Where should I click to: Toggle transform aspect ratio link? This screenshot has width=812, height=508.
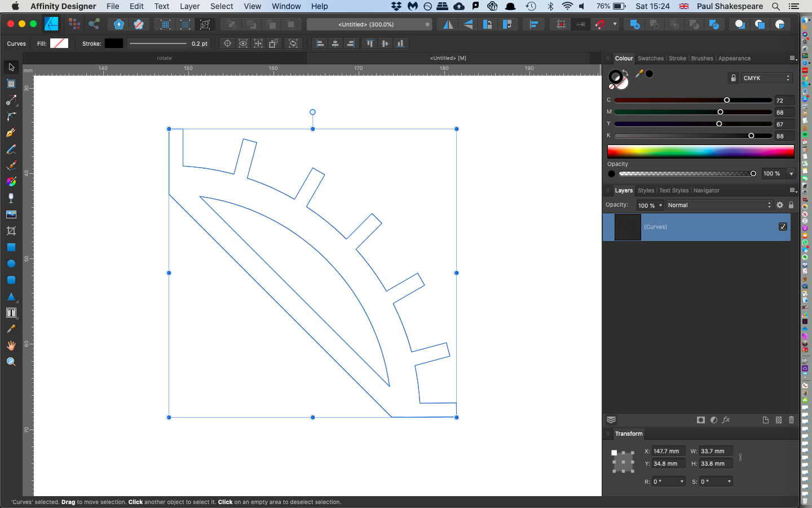(740, 457)
